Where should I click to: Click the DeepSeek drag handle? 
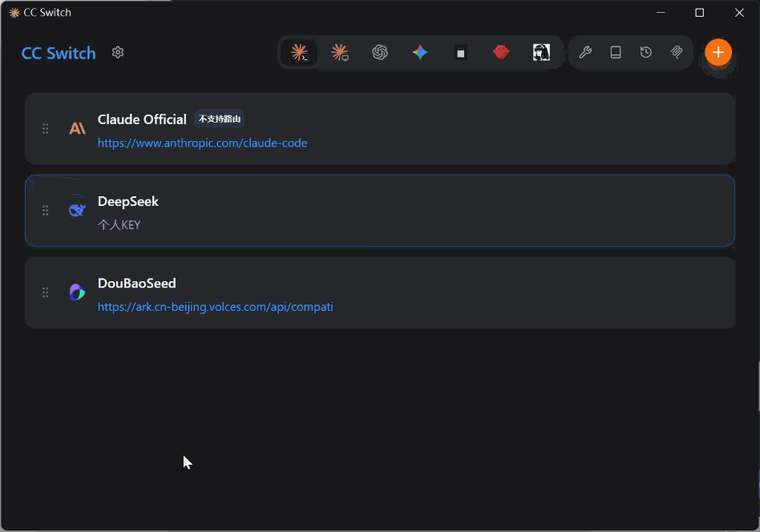45,210
